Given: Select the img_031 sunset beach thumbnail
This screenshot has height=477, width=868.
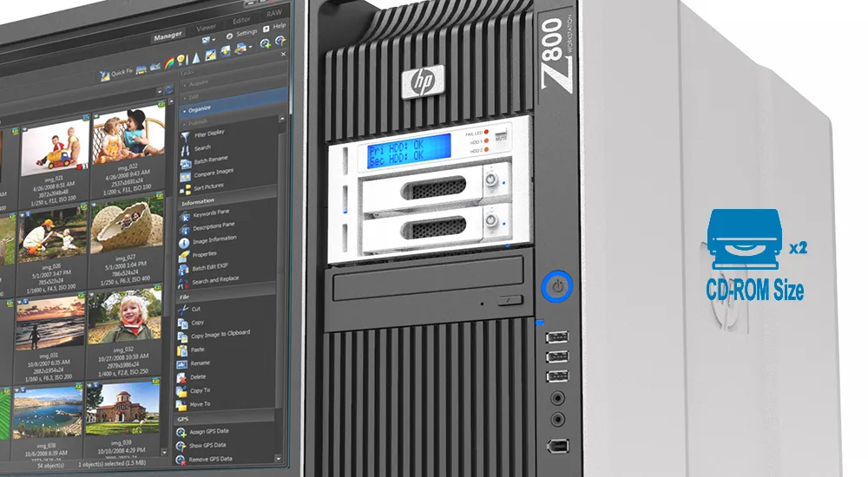Looking at the screenshot, I should coord(49,323).
